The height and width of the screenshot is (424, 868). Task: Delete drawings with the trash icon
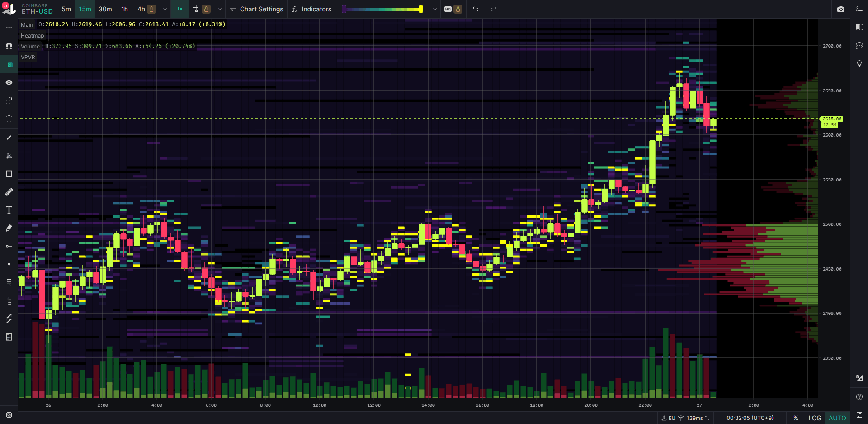[9, 119]
